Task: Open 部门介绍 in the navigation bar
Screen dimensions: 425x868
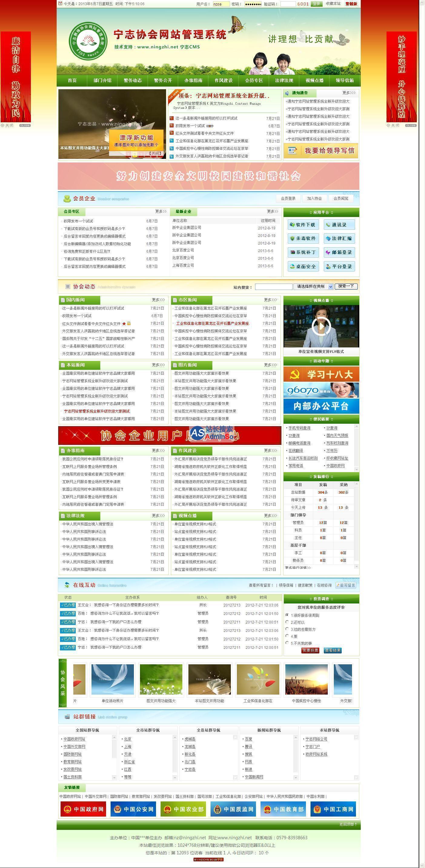Action: pos(103,81)
